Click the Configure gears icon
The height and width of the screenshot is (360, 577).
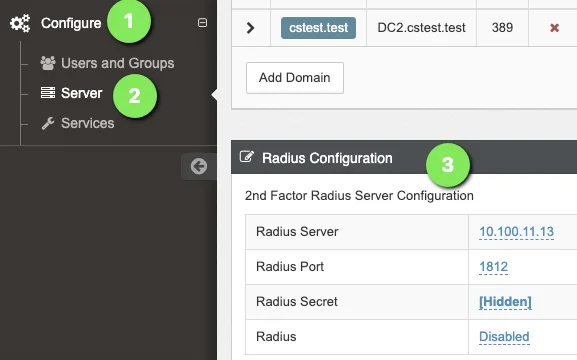pos(20,23)
